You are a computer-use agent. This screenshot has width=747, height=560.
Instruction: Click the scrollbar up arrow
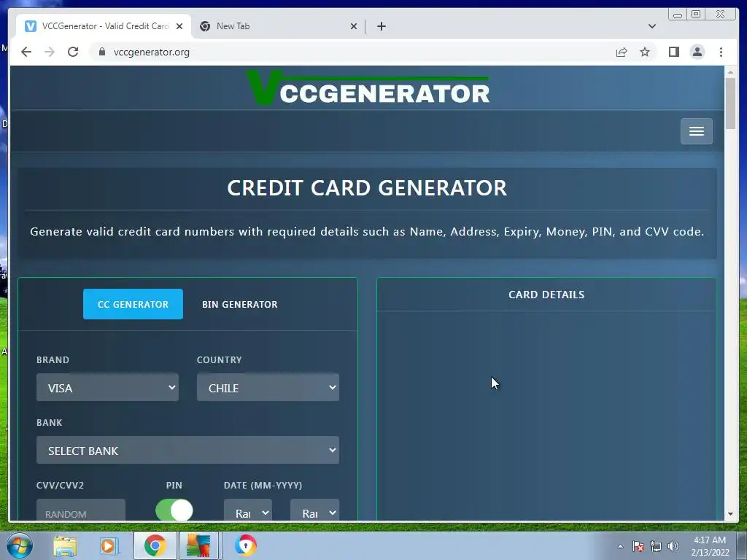pos(730,72)
